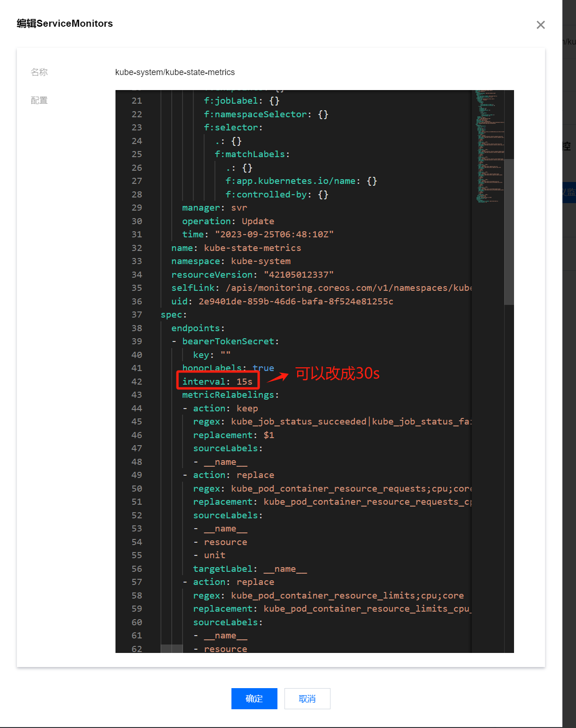Click the 'spec:' line in the YAML
Screen dimensions: 576x728
tap(174, 315)
